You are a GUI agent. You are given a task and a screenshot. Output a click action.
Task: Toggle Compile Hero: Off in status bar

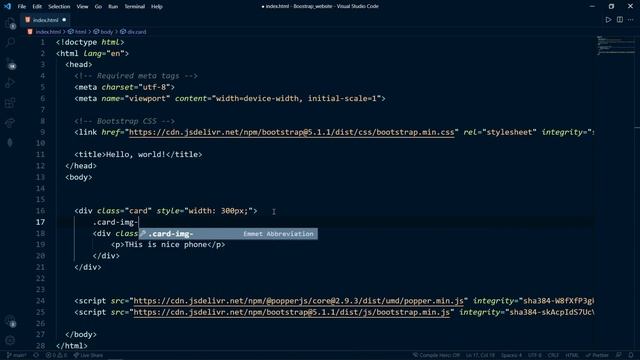pos(436,355)
